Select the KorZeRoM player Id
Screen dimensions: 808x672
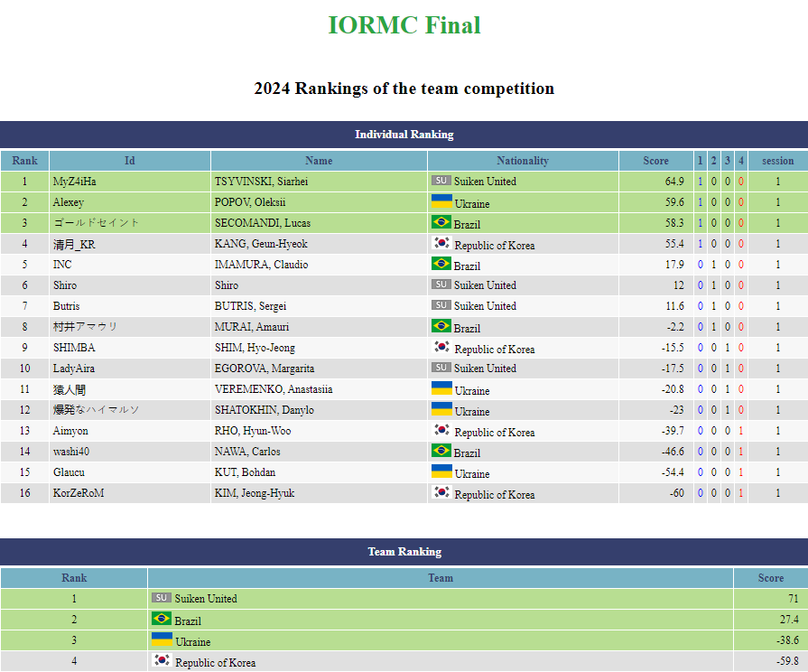[x=78, y=493]
